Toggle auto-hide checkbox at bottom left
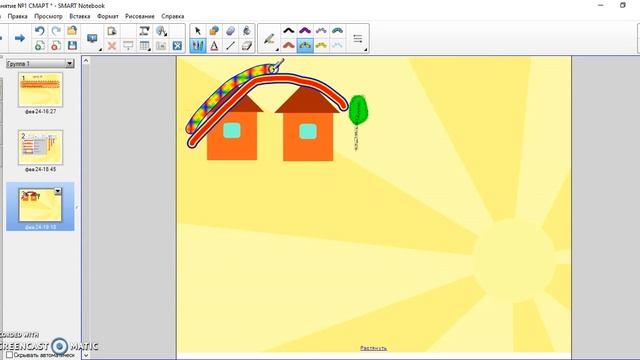Image resolution: width=640 pixels, height=360 pixels. [9, 356]
